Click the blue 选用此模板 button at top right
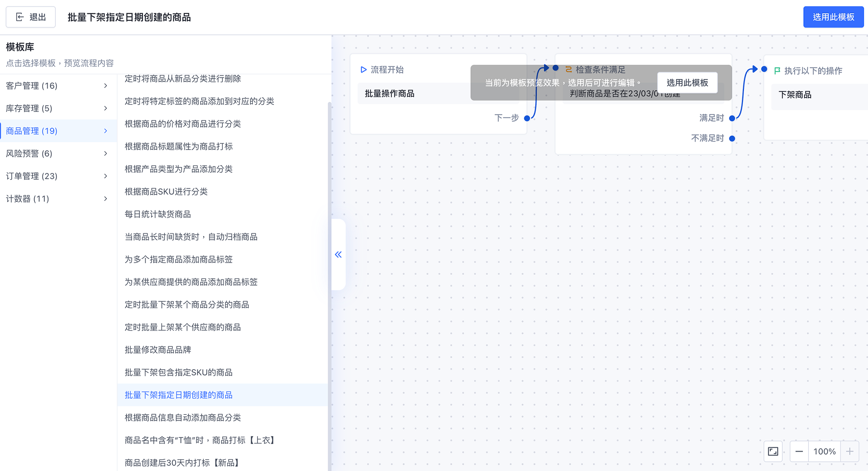 click(833, 17)
